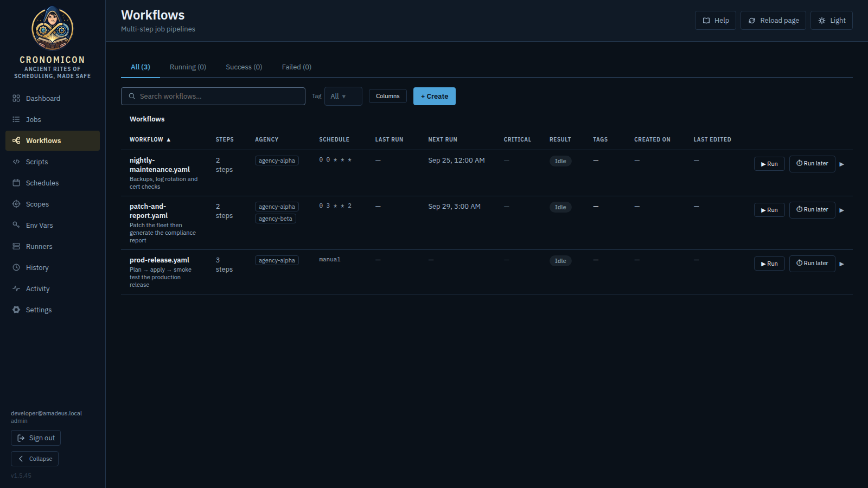The width and height of the screenshot is (868, 488).
Task: Schedule Run later for nightly-maintenance.yaml
Action: 812,164
